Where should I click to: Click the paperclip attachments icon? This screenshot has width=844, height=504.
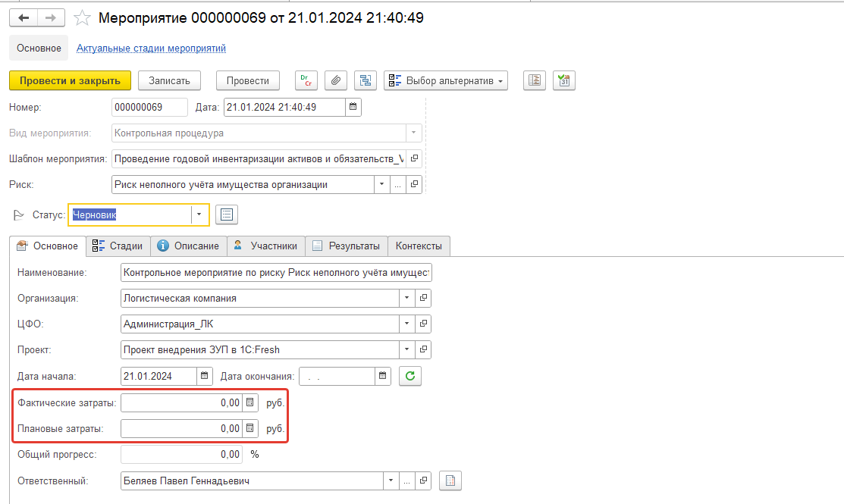(335, 80)
